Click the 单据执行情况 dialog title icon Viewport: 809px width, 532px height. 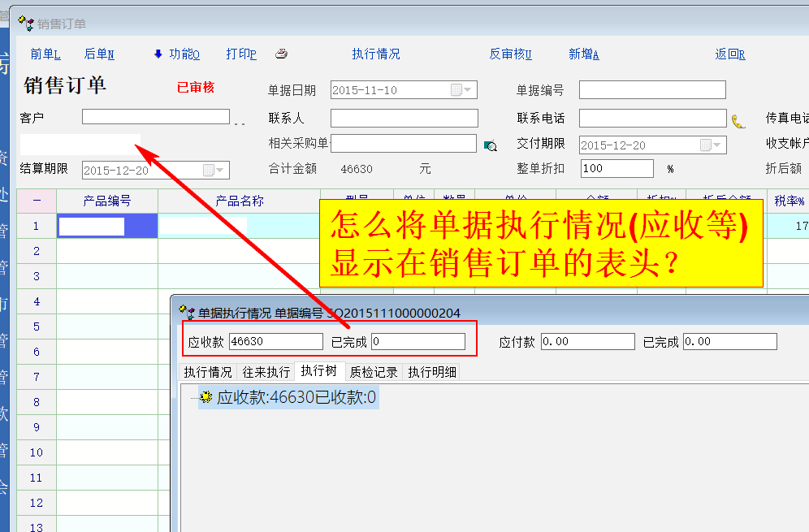point(187,312)
